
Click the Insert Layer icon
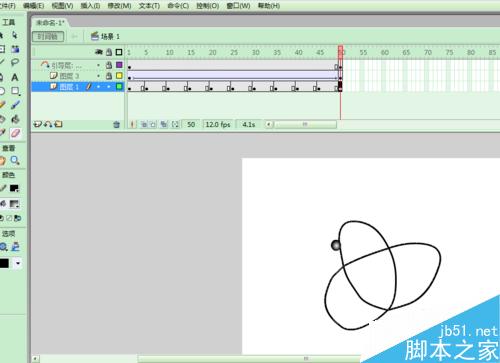[37, 124]
